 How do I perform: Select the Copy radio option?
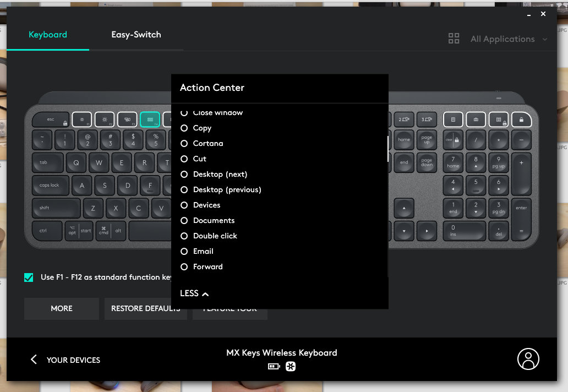coord(184,128)
